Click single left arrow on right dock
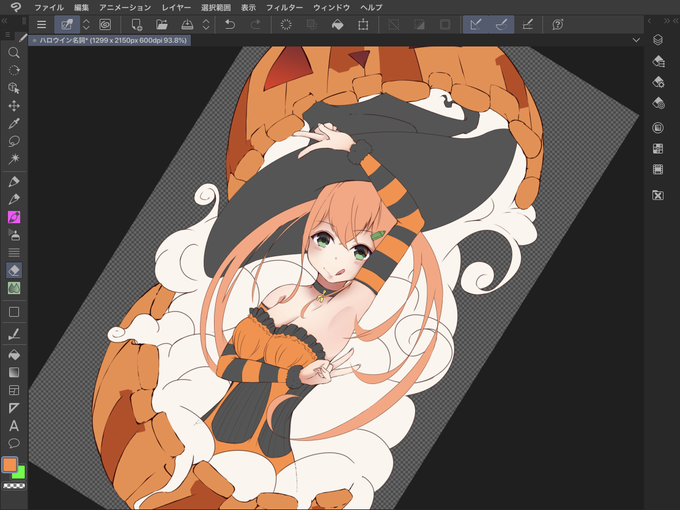680x510 pixels. pyautogui.click(x=649, y=21)
